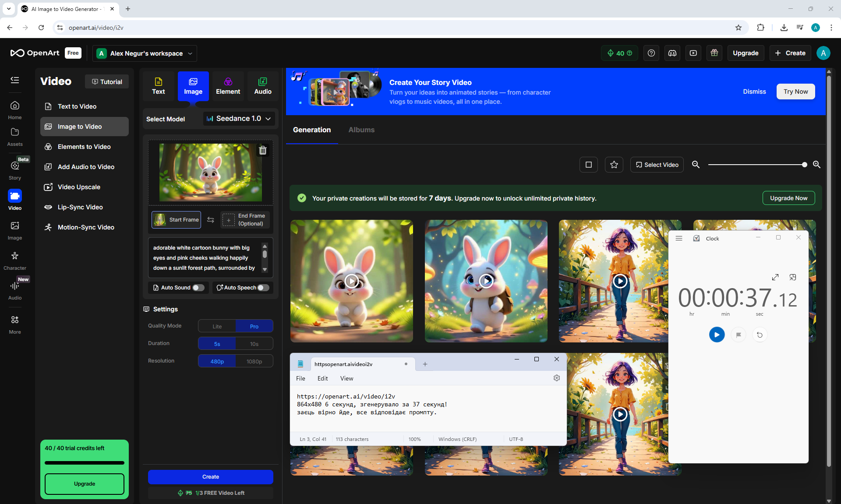Screen dimensions: 841x504
Task: Switch to the Albums tab
Action: tap(361, 130)
